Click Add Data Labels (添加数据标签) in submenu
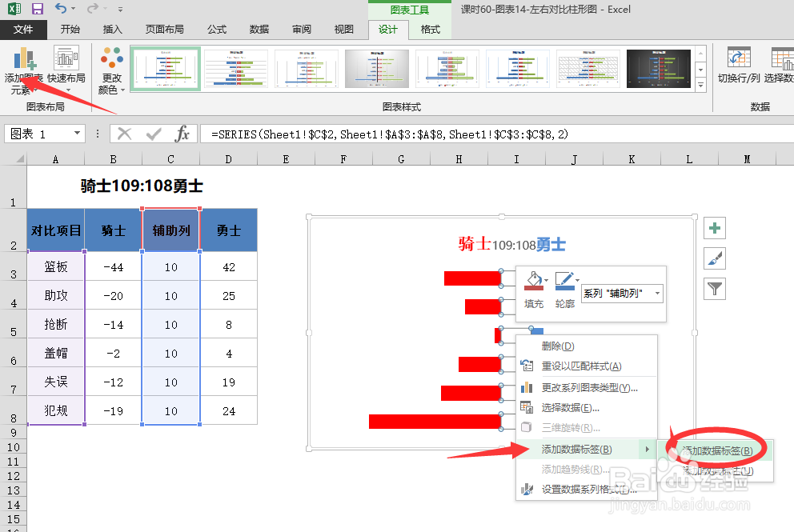794x532 pixels. [x=716, y=451]
